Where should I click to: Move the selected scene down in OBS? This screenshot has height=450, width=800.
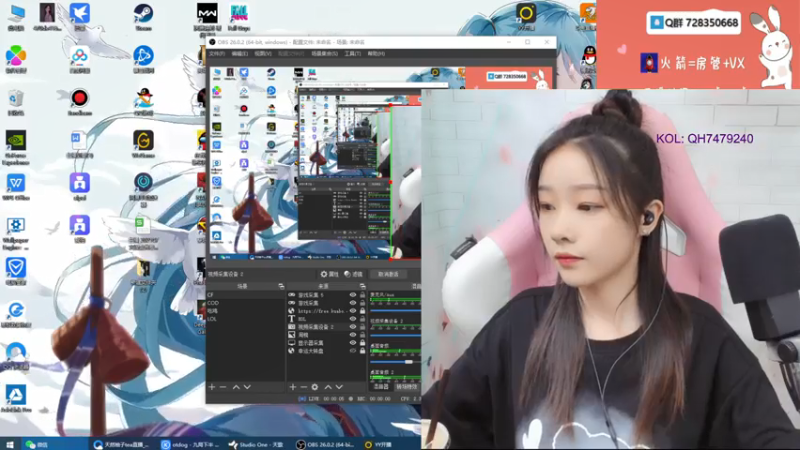point(247,387)
